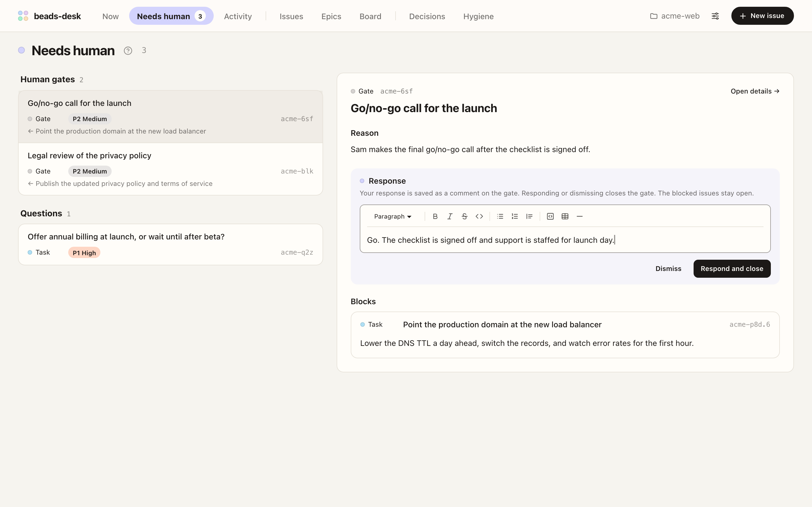Go to the Hygiene tab

click(478, 16)
